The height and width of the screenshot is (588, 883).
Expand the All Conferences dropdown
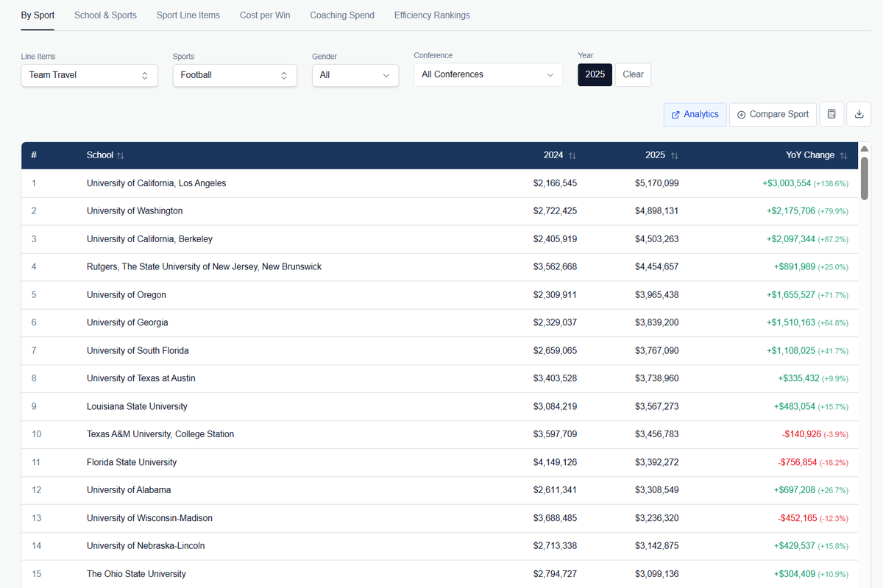click(488, 74)
